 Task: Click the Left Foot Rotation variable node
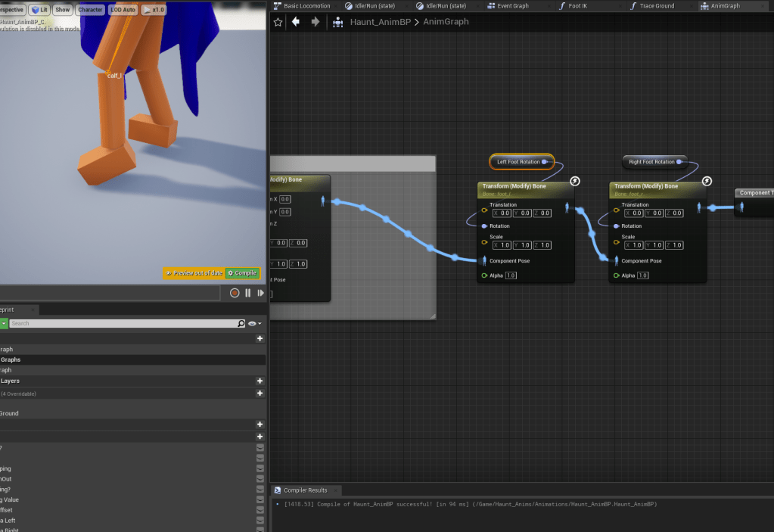(x=519, y=162)
